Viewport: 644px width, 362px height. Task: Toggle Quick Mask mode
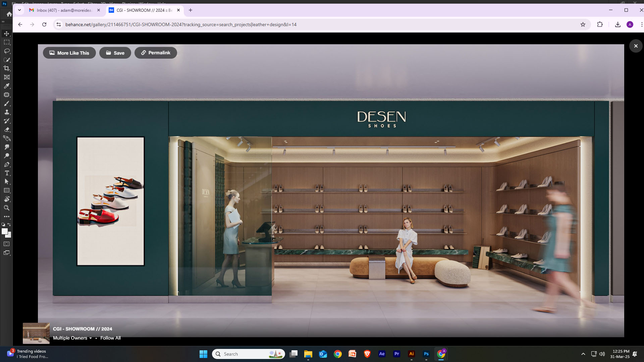tap(7, 244)
